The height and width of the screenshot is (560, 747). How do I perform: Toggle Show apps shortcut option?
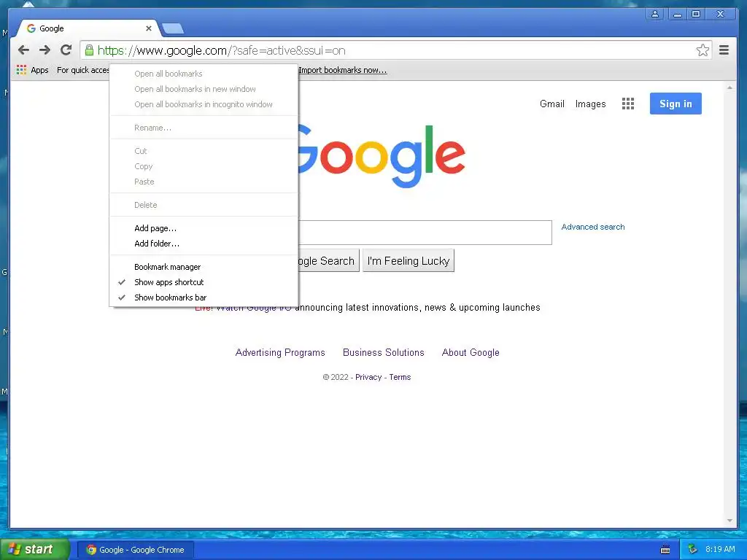pyautogui.click(x=204, y=282)
